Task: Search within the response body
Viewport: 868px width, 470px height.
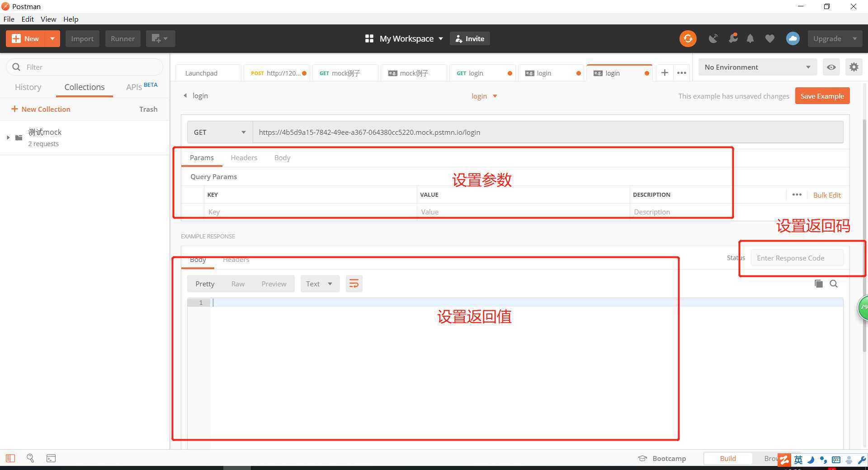Action: click(x=834, y=284)
